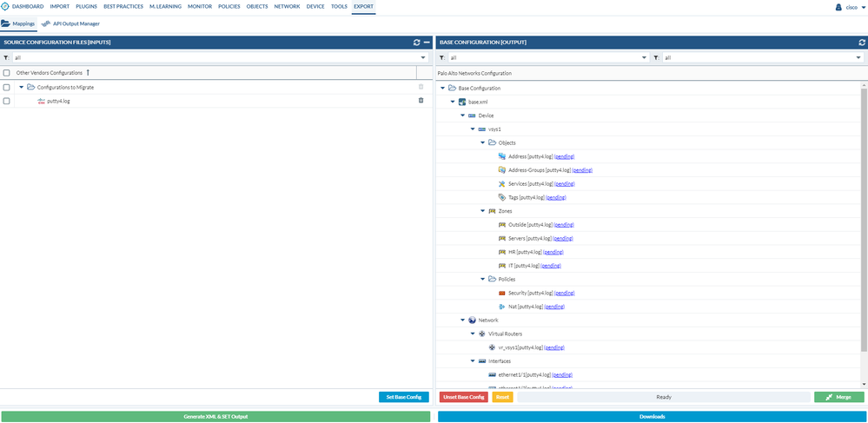Open the source files filter dropdown
This screenshot has width=868, height=423.
coord(423,57)
